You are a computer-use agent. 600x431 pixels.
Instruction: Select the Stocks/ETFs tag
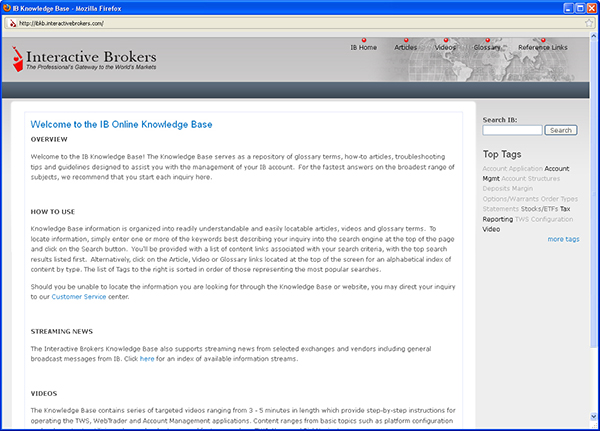[x=539, y=208]
